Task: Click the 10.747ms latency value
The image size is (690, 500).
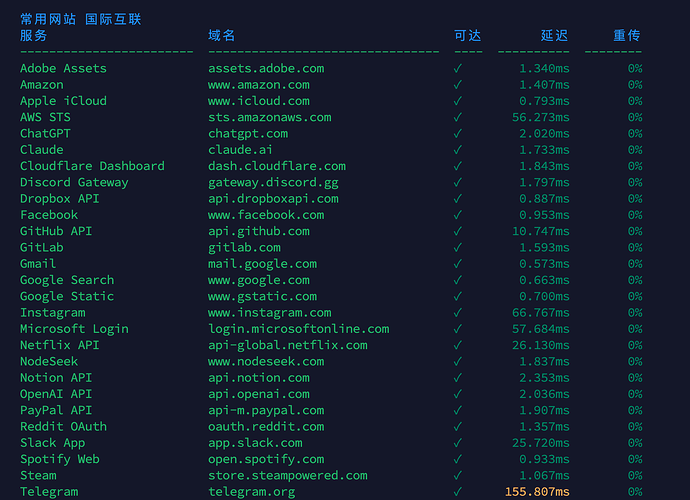Action: (541, 232)
